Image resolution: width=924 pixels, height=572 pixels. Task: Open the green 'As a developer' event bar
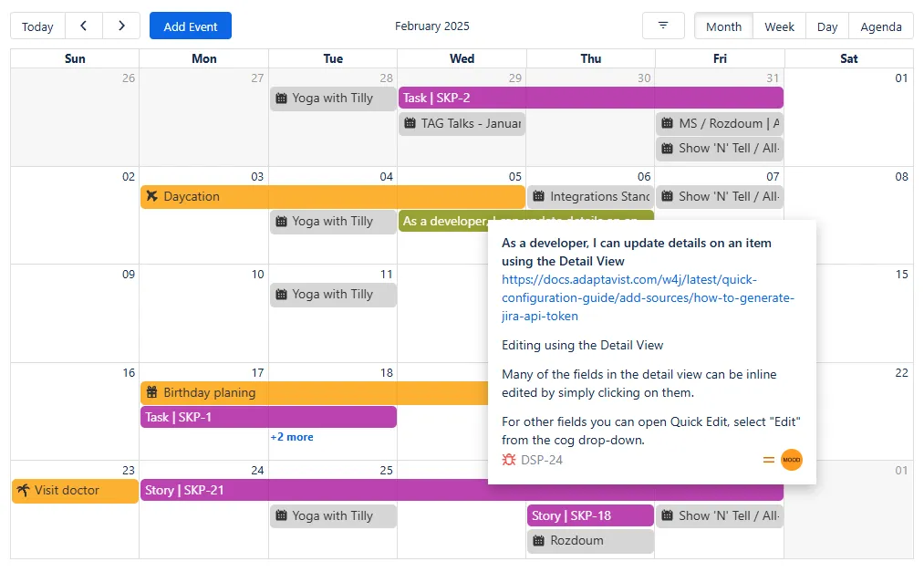click(443, 221)
